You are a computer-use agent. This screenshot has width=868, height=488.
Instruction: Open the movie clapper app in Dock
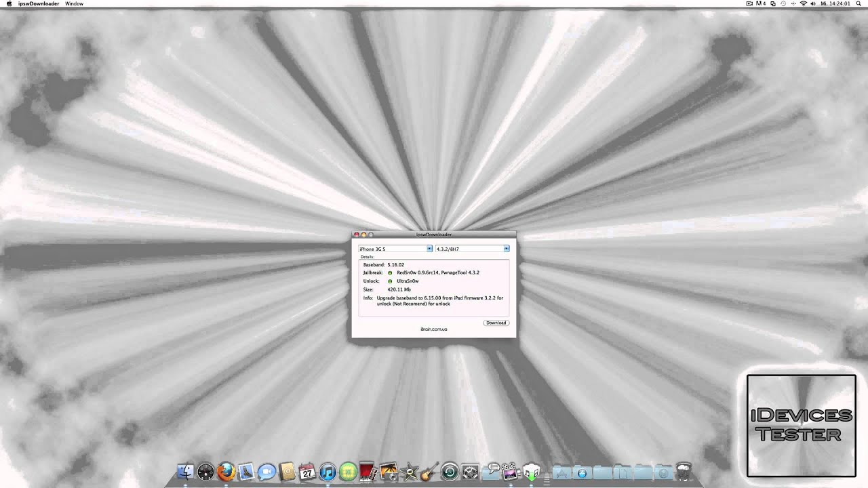click(510, 472)
